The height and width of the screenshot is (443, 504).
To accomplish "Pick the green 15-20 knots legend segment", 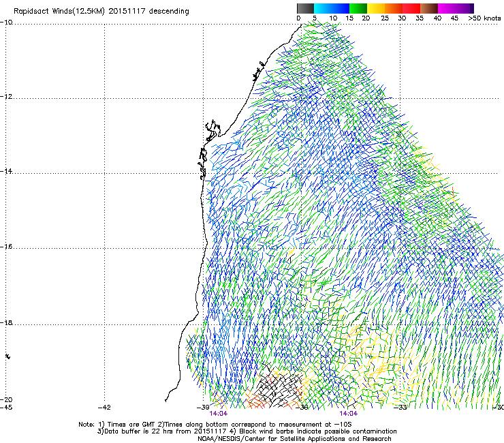I will [x=358, y=8].
